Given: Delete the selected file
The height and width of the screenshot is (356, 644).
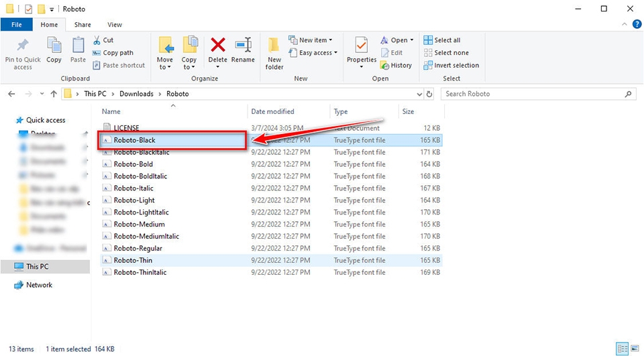Looking at the screenshot, I should (217, 52).
